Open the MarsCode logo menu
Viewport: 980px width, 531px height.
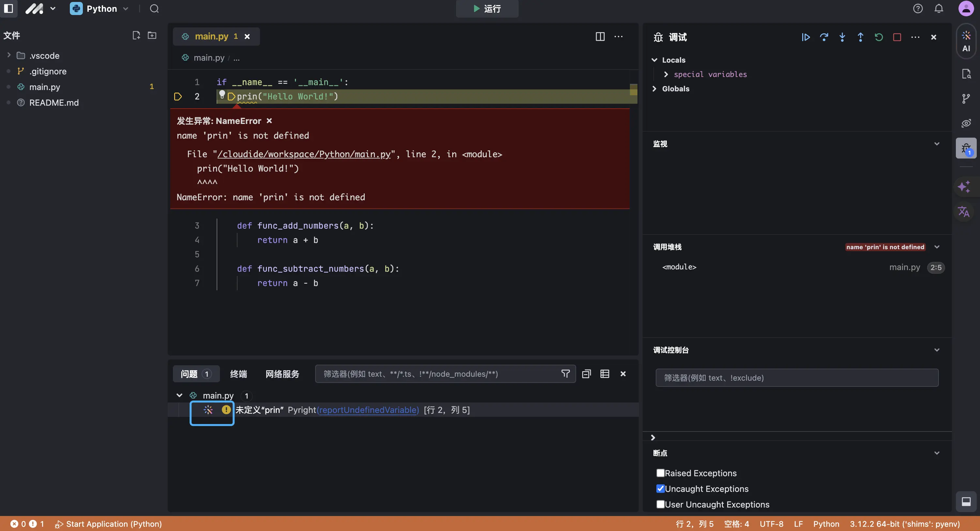tap(40, 8)
